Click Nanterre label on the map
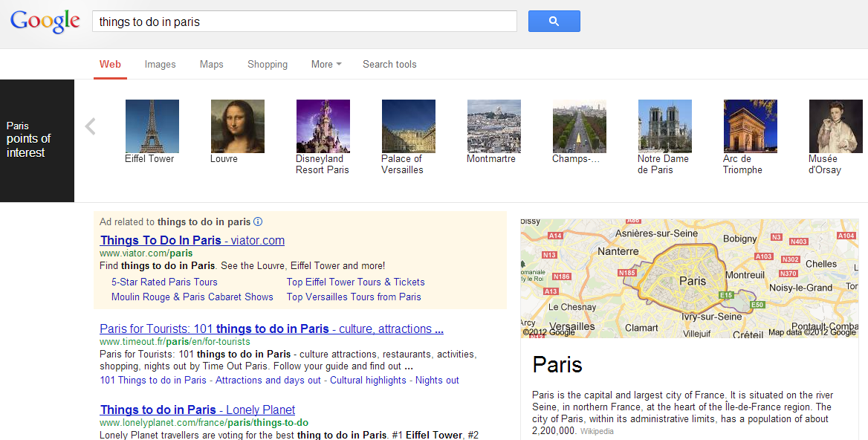 tap(618, 251)
